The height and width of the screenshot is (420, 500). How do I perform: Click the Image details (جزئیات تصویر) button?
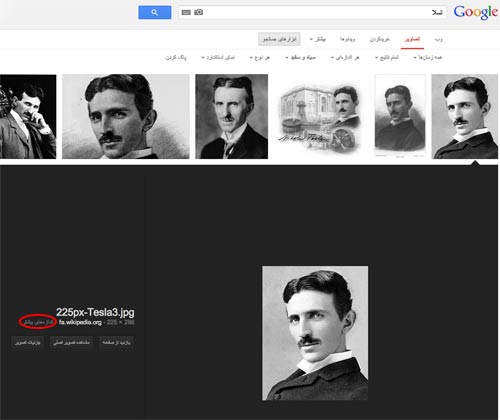[x=28, y=343]
